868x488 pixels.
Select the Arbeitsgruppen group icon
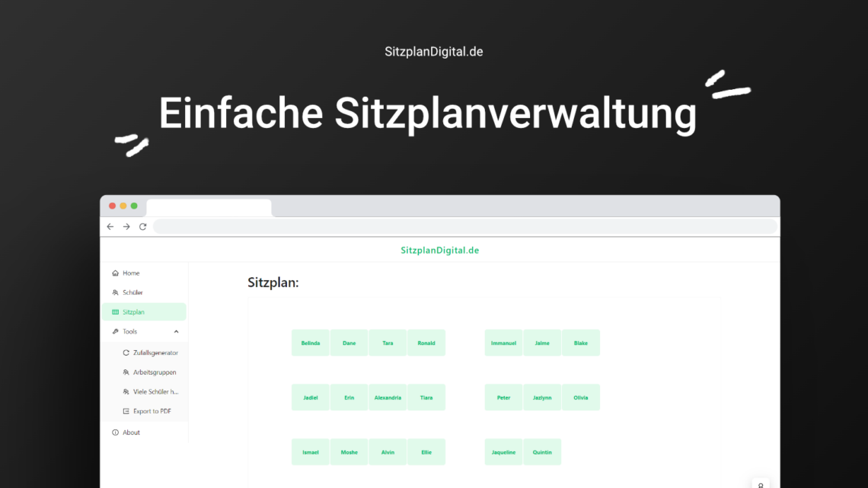click(126, 372)
